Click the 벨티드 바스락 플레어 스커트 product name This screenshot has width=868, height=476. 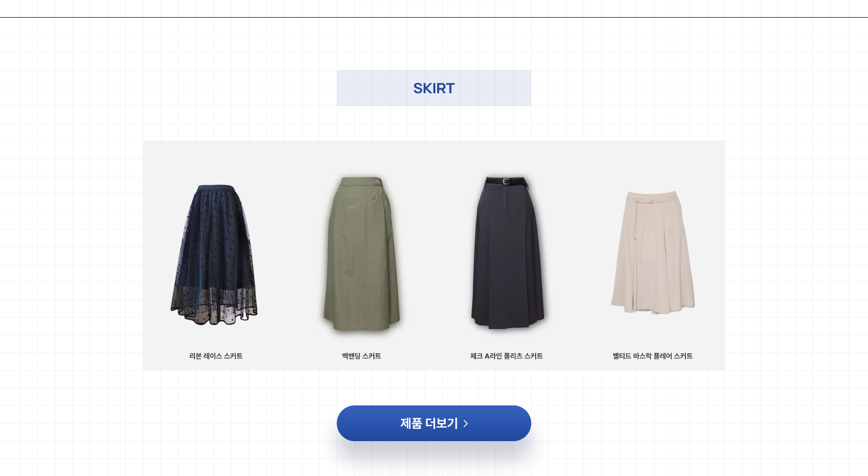(653, 356)
